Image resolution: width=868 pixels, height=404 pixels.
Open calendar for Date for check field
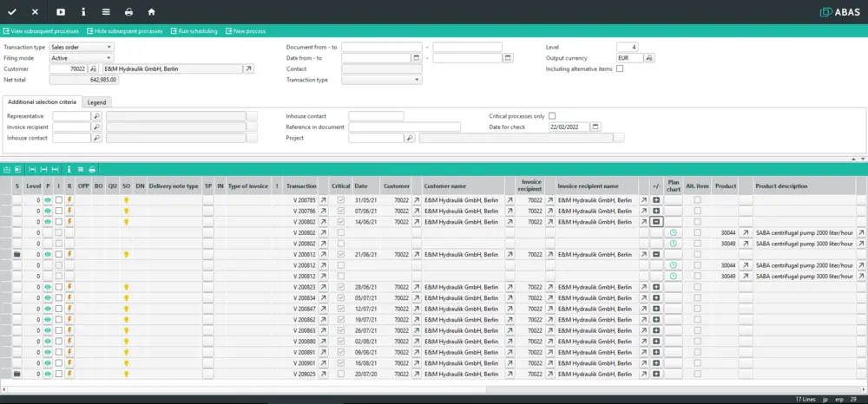click(595, 127)
